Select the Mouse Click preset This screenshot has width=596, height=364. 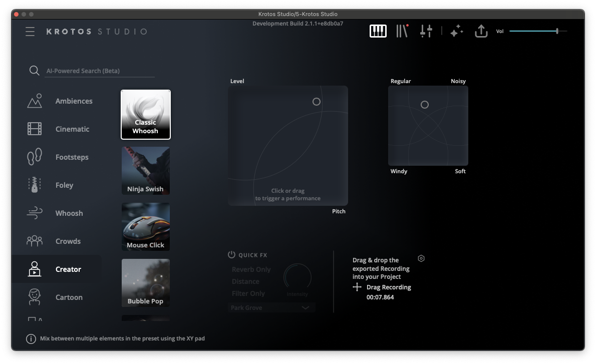(146, 227)
